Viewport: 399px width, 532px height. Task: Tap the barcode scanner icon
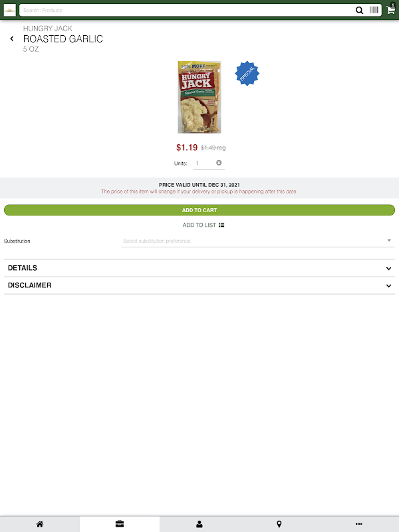374,10
